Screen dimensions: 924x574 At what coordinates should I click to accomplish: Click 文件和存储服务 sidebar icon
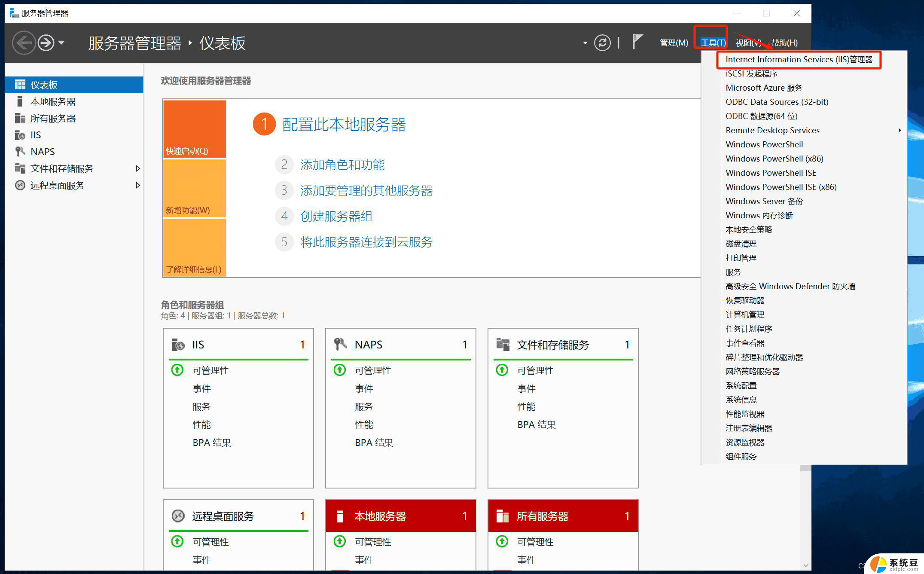pos(20,168)
